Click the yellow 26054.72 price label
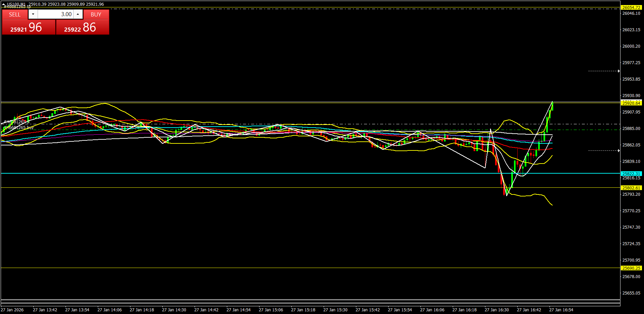 click(631, 7)
